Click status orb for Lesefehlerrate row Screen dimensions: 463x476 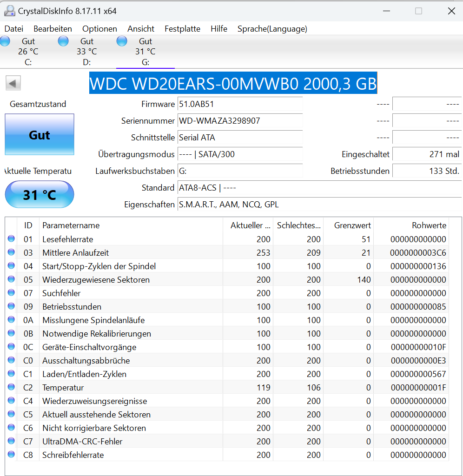coord(11,238)
